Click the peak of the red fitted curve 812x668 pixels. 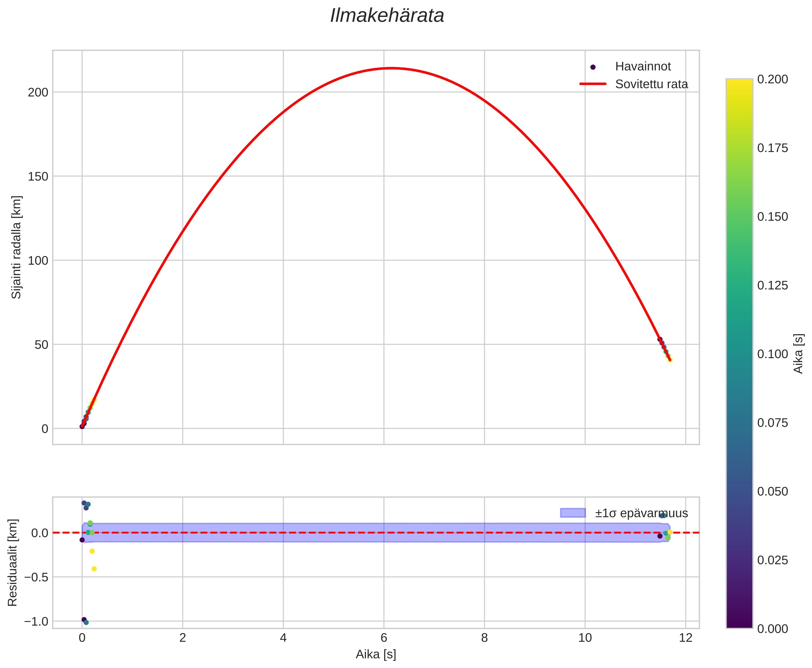pyautogui.click(x=391, y=68)
